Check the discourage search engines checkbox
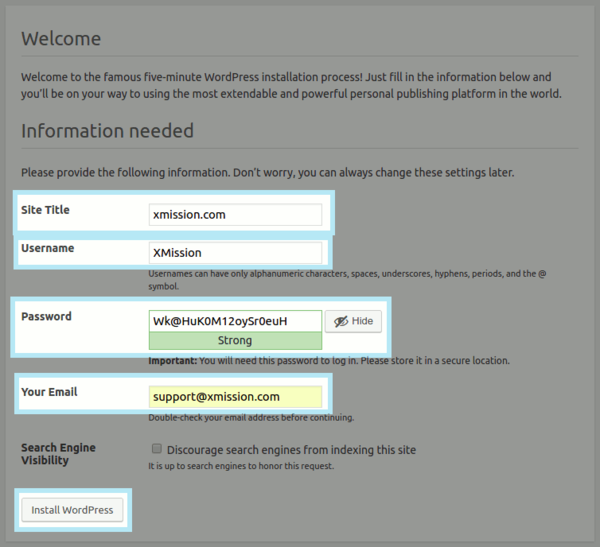Viewport: 600px width, 547px height. coord(156,449)
